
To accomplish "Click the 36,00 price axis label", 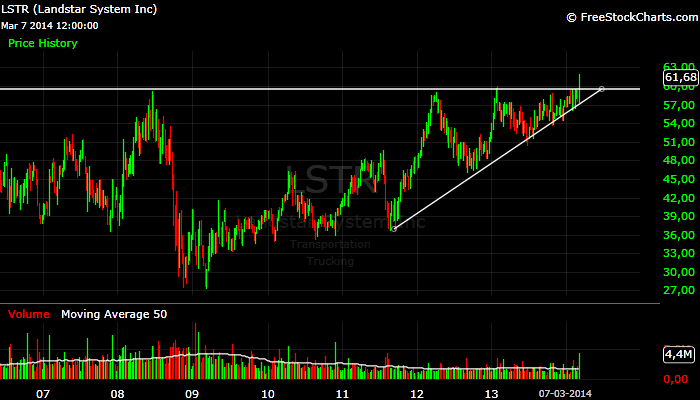I will [679, 235].
